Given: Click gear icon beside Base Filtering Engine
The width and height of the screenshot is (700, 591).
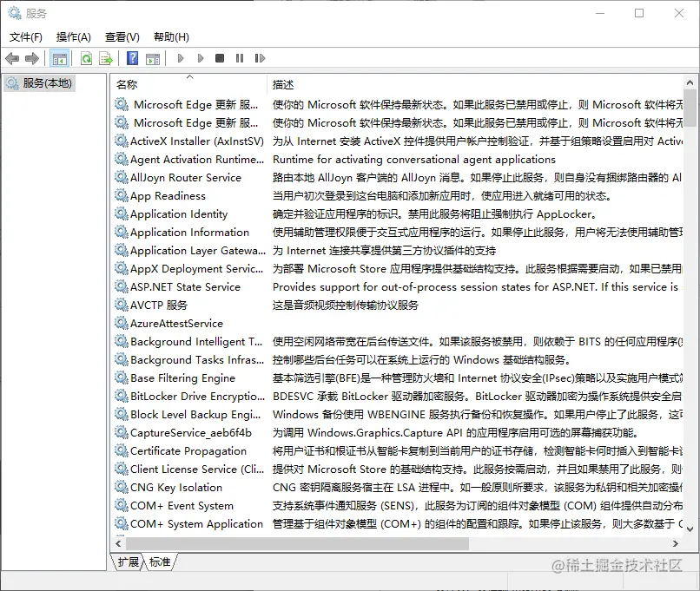Looking at the screenshot, I should click(122, 378).
